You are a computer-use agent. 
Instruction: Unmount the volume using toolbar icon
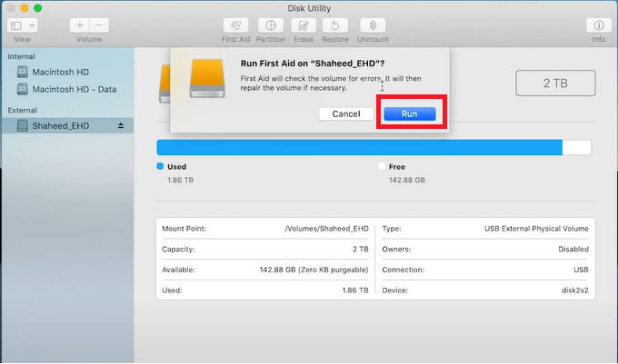tap(371, 26)
